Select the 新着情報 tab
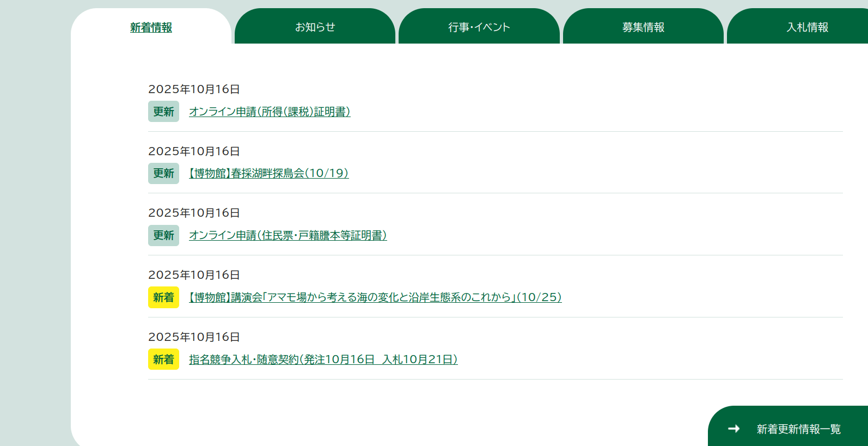Screen dimensions: 868x446 151,27
